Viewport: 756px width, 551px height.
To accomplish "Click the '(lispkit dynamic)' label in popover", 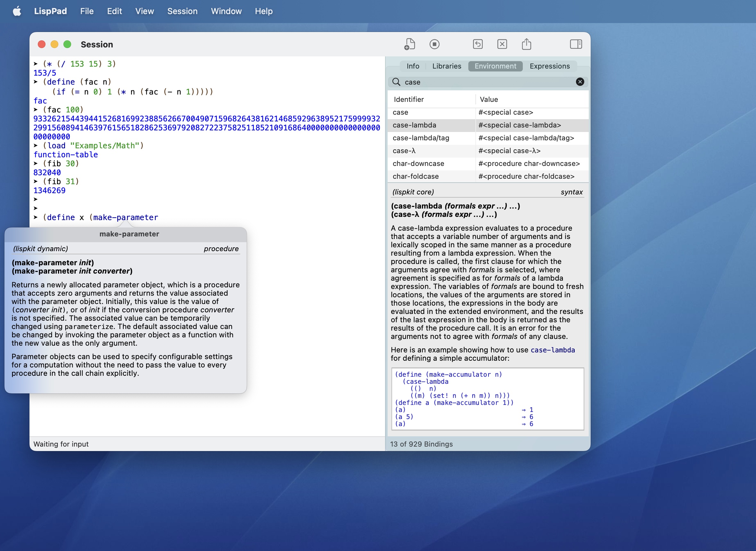I will click(x=40, y=249).
